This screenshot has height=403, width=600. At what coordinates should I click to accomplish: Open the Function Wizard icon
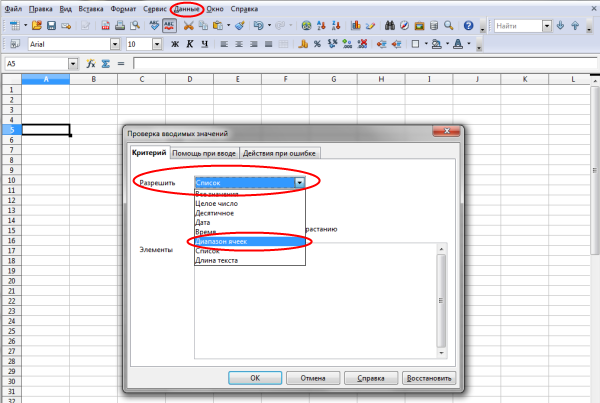click(x=91, y=64)
